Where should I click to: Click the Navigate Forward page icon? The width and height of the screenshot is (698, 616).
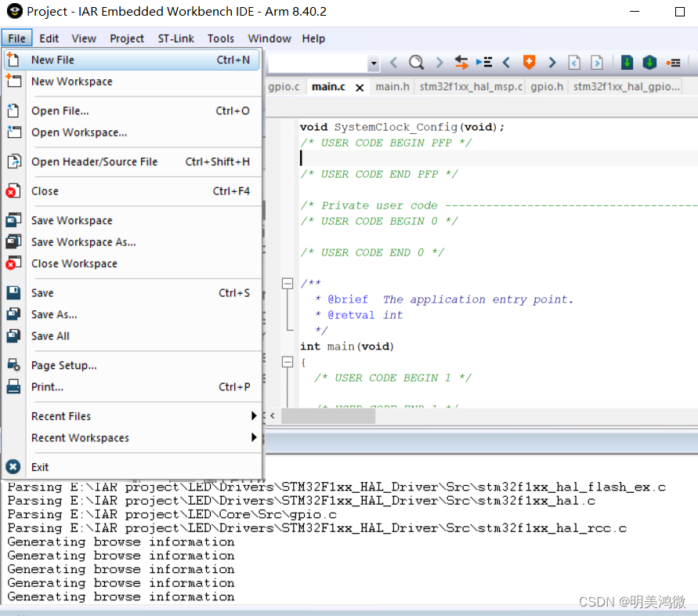coord(597,63)
